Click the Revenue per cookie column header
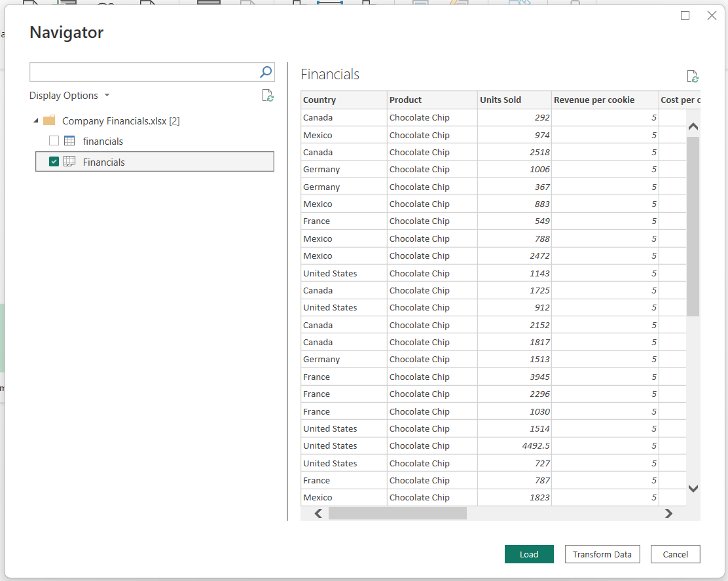 605,100
